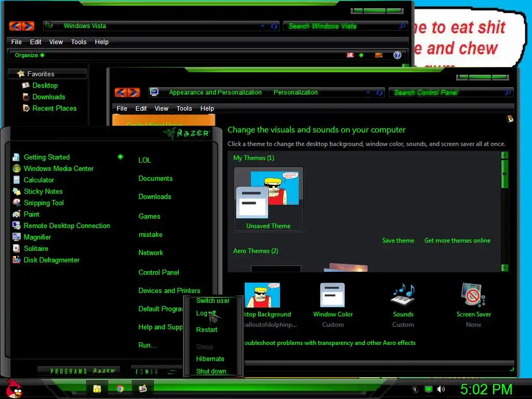Viewport: 532px width, 399px height.
Task: Click the Save theme link
Action: point(398,241)
